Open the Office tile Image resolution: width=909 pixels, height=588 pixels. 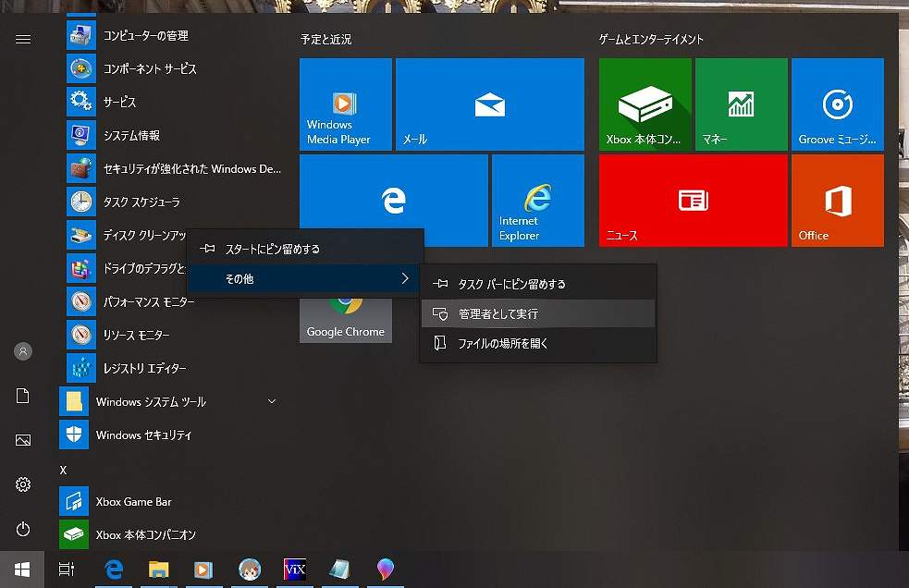click(x=838, y=201)
